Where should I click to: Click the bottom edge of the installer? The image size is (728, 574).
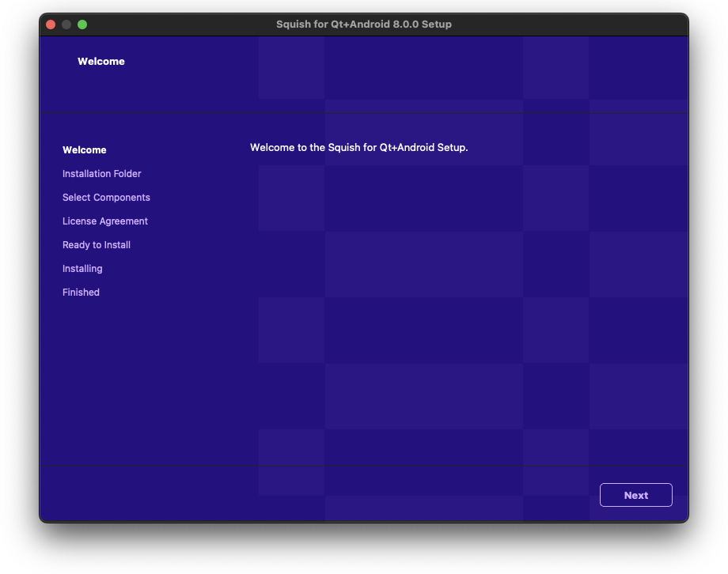coord(364,518)
